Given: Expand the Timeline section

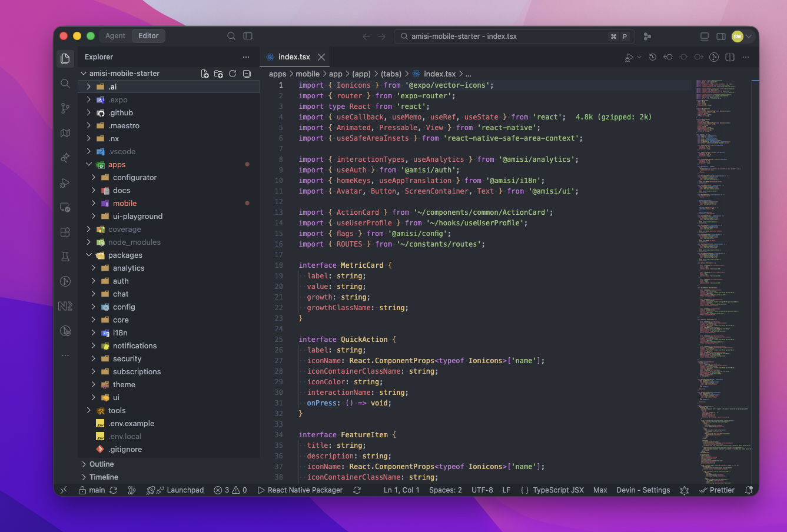Looking at the screenshot, I should point(168,477).
